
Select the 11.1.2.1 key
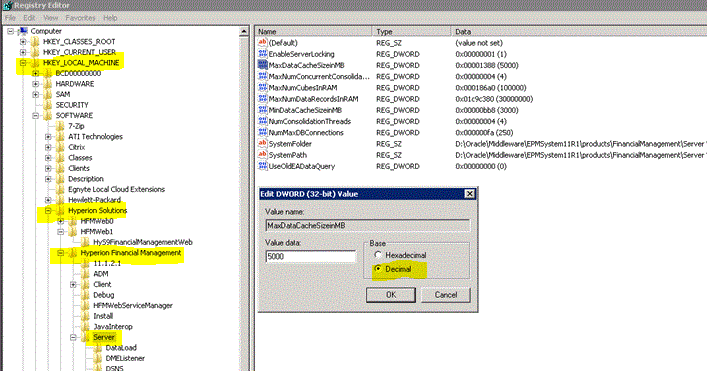click(107, 263)
